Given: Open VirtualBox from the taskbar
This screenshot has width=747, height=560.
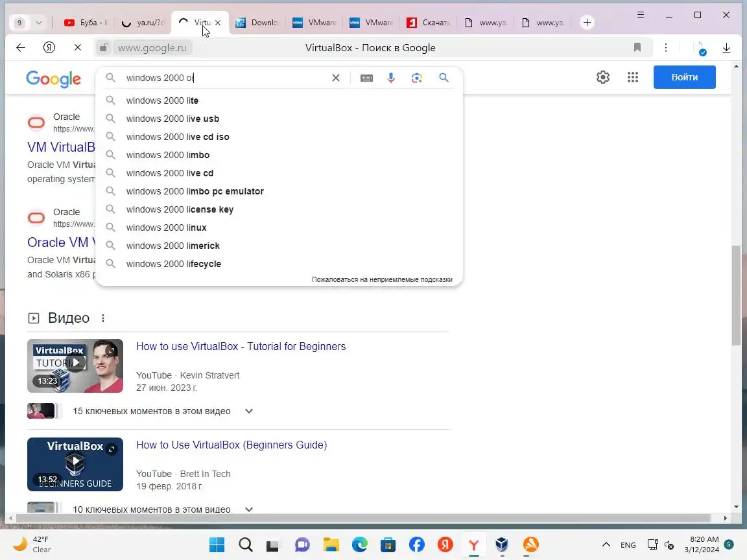Looking at the screenshot, I should click(502, 544).
